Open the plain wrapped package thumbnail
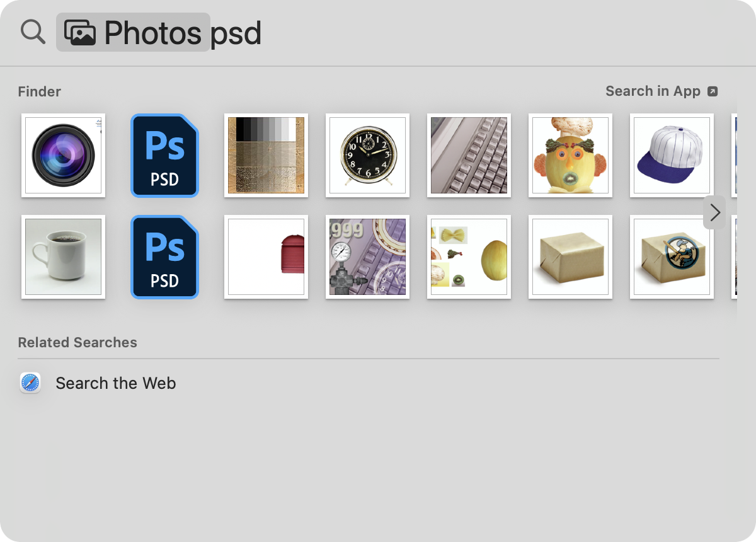 (570, 257)
